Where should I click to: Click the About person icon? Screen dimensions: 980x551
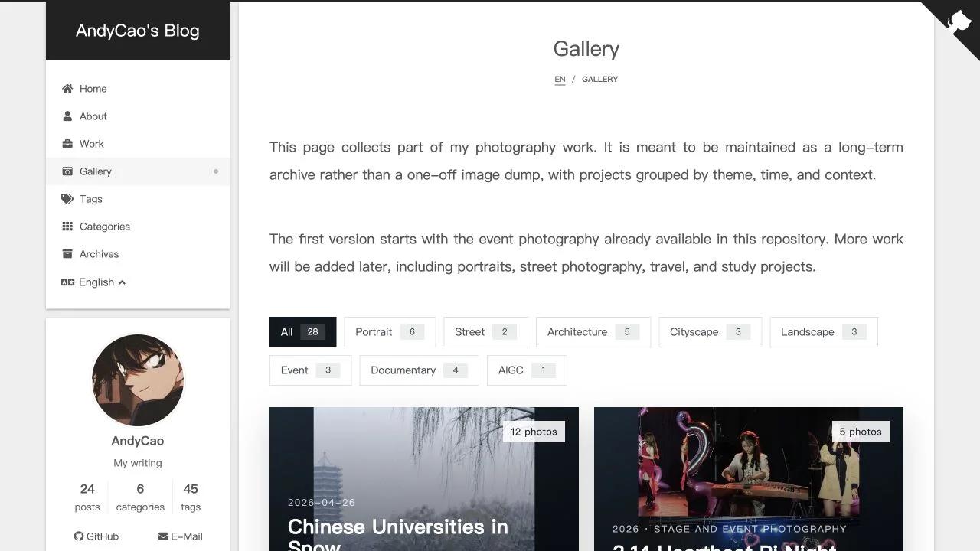point(67,116)
